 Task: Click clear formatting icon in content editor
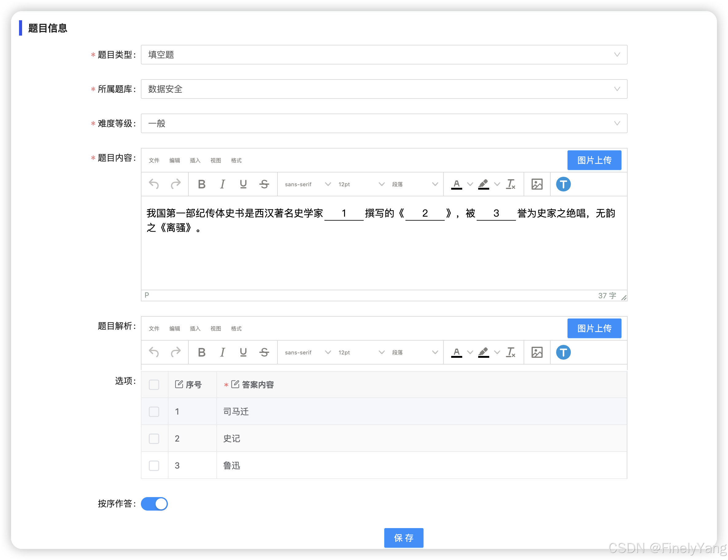point(510,184)
